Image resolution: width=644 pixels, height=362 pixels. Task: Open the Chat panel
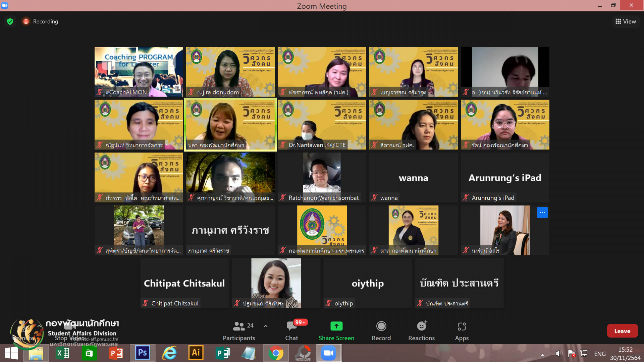[x=291, y=330]
